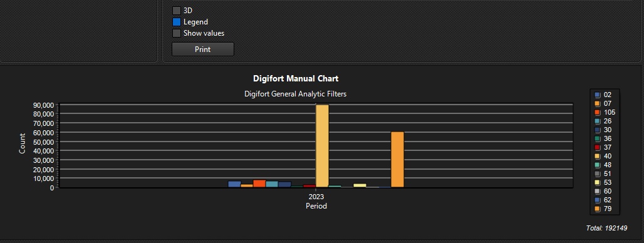Click legend color swatch for series 60
Screen dimensions: 644x243
click(598, 192)
